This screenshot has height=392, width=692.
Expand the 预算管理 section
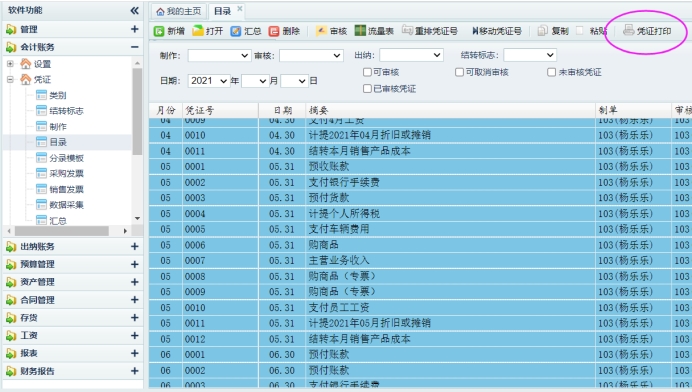[x=135, y=264]
